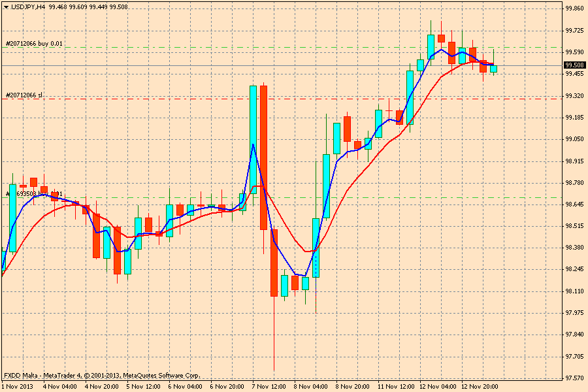Viewport: 588px width, 392px height.
Task: Select the #20712066 buy 0.01 order label
Action: 35,44
